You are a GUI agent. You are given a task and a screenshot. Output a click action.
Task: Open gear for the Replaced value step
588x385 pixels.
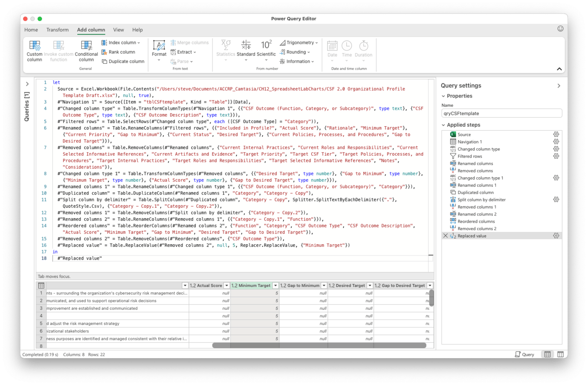coord(556,236)
